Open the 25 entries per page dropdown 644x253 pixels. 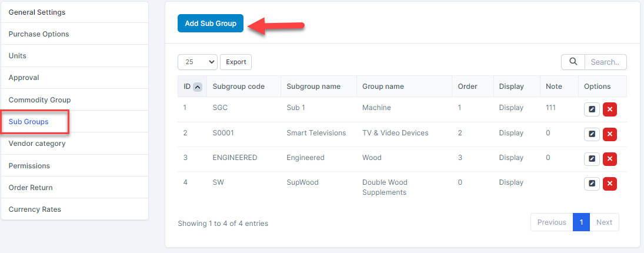(x=197, y=62)
